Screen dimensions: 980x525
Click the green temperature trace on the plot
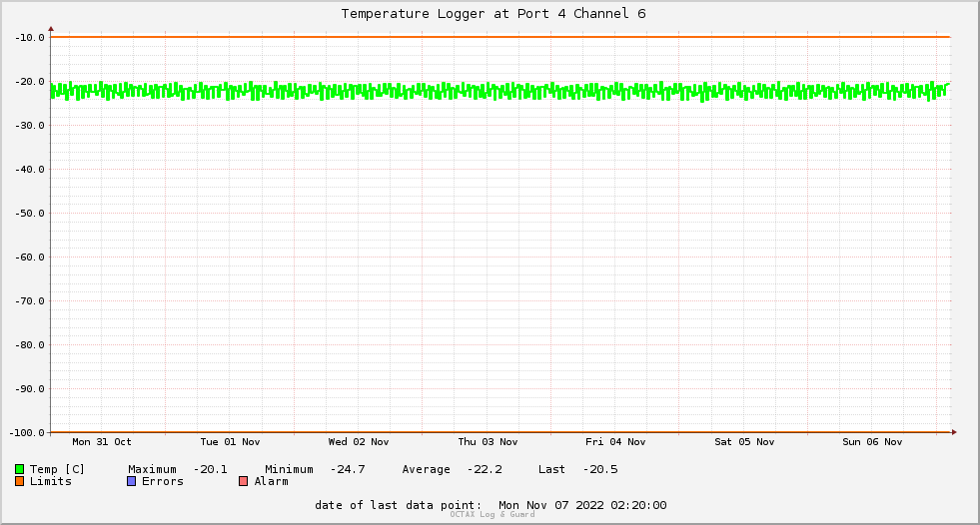500,91
